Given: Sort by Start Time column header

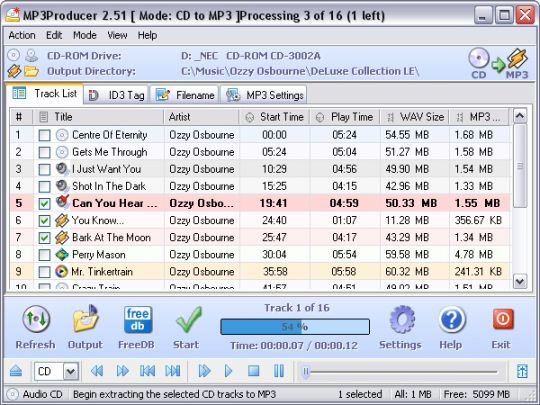Looking at the screenshot, I should [x=274, y=117].
